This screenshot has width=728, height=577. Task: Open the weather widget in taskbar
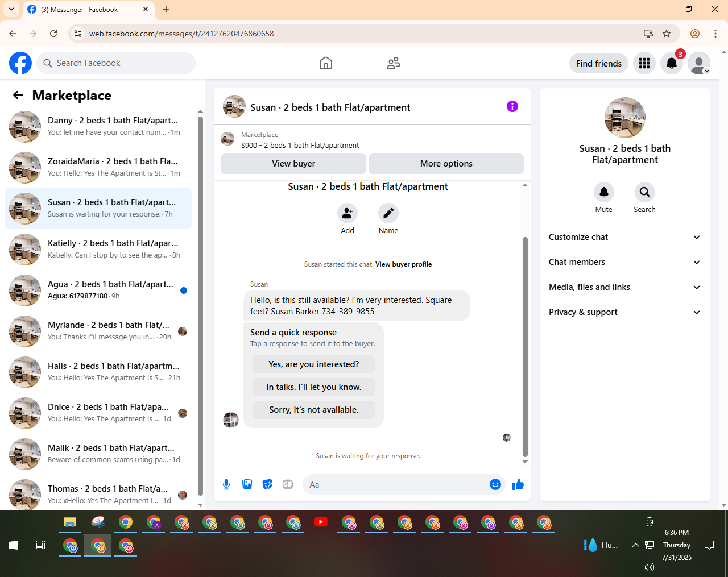pos(601,545)
